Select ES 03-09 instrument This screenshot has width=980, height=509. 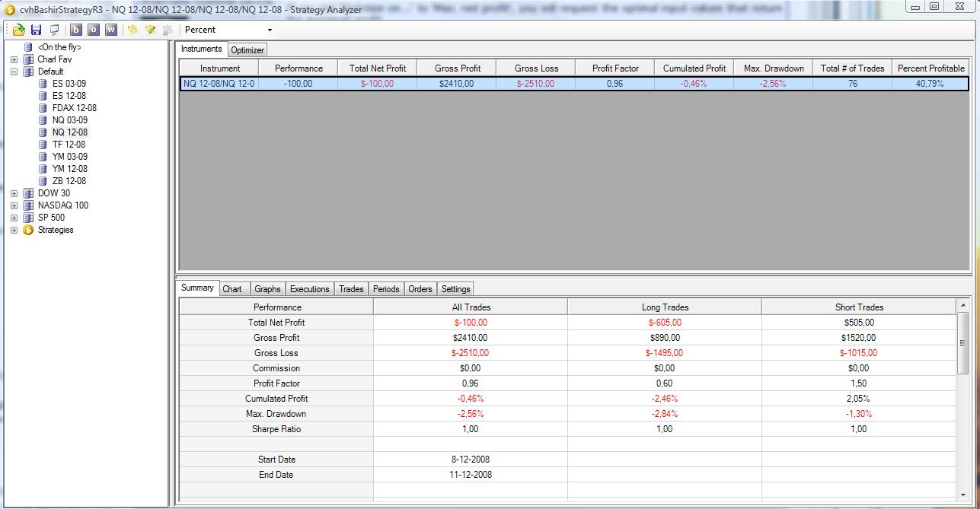tap(69, 84)
